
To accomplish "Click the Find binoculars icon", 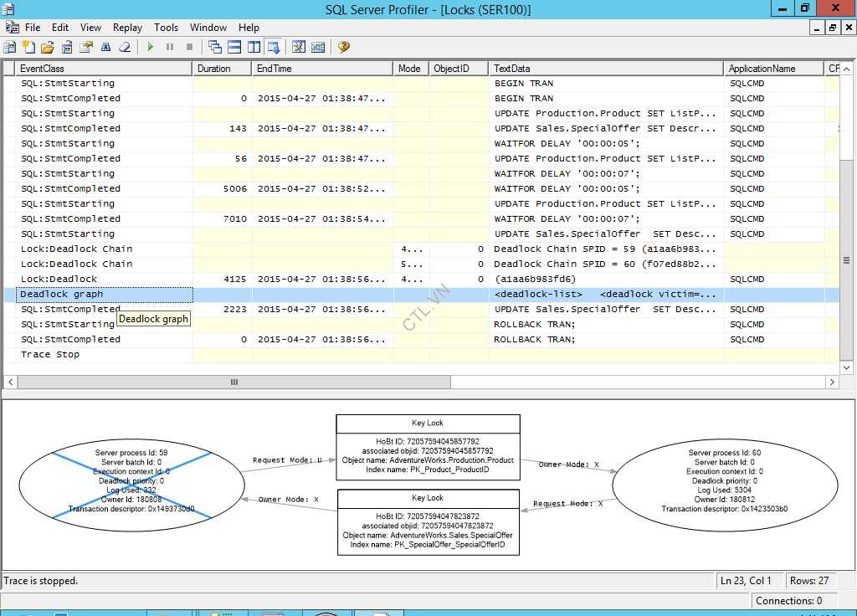I will (106, 47).
